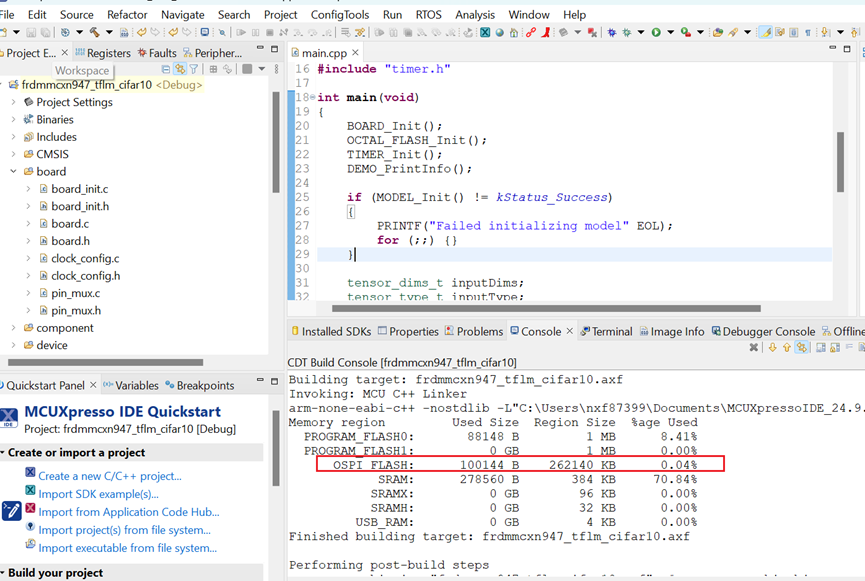Toggle Link with Editor in Project Explorer

[181, 69]
